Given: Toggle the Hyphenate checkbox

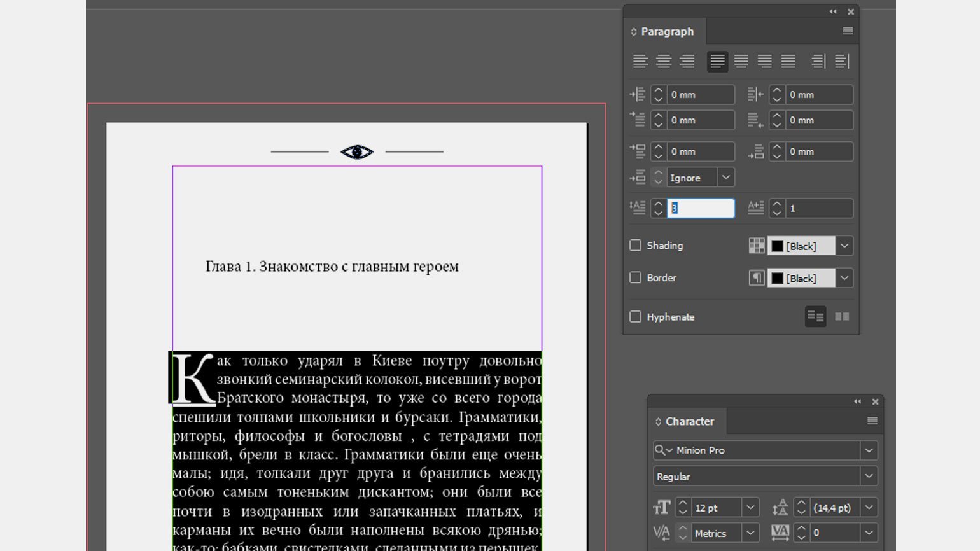Looking at the screenshot, I should coord(635,317).
